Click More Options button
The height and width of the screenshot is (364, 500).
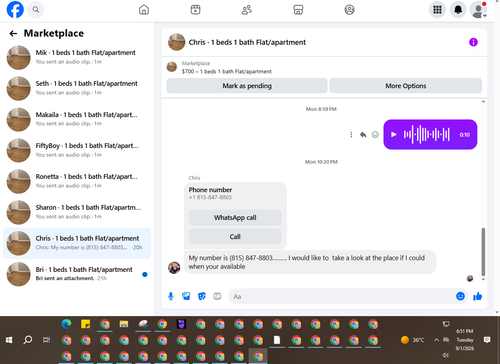[406, 86]
